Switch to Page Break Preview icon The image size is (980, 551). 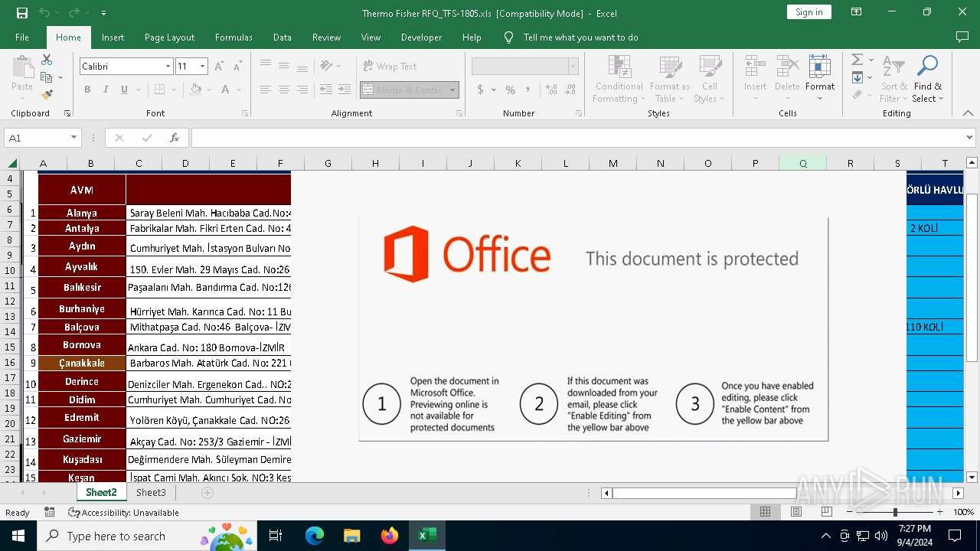click(x=827, y=512)
